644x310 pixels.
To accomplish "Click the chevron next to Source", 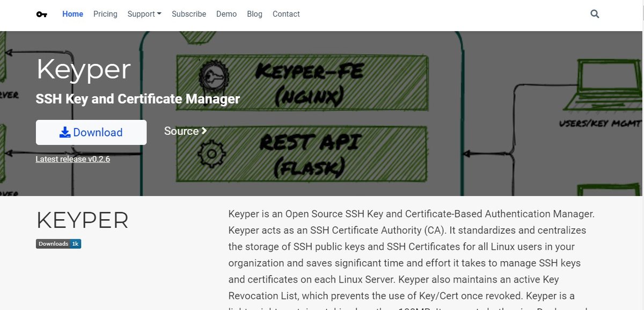I will click(203, 131).
